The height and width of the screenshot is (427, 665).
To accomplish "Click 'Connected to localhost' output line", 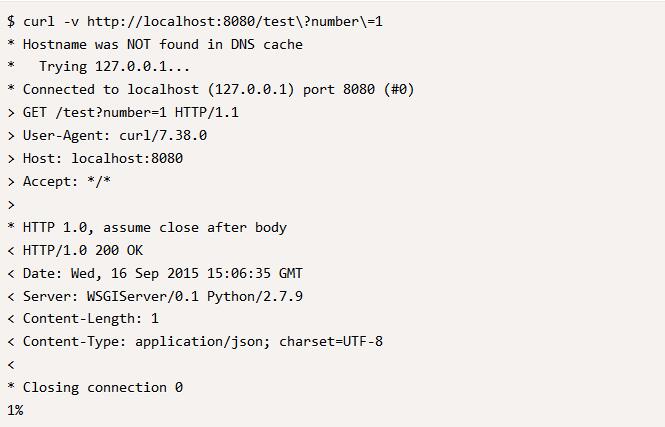I will (210, 89).
